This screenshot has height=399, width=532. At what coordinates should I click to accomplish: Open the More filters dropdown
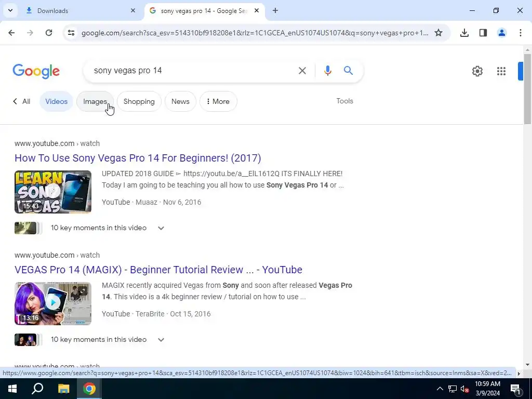click(218, 101)
